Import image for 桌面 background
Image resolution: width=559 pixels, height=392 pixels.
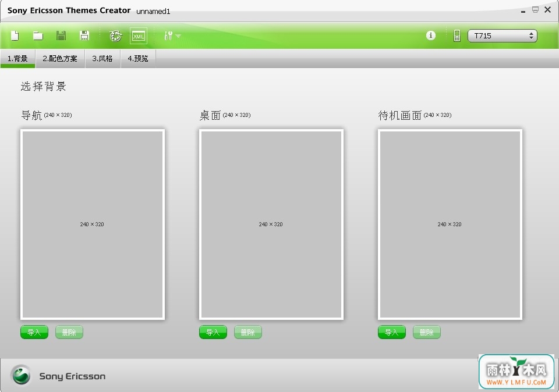[213, 332]
